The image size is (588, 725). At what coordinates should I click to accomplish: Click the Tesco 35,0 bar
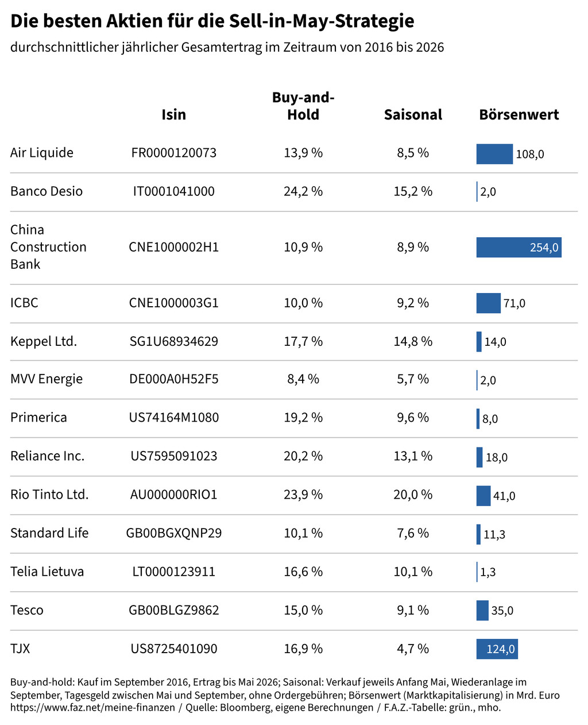click(x=482, y=610)
